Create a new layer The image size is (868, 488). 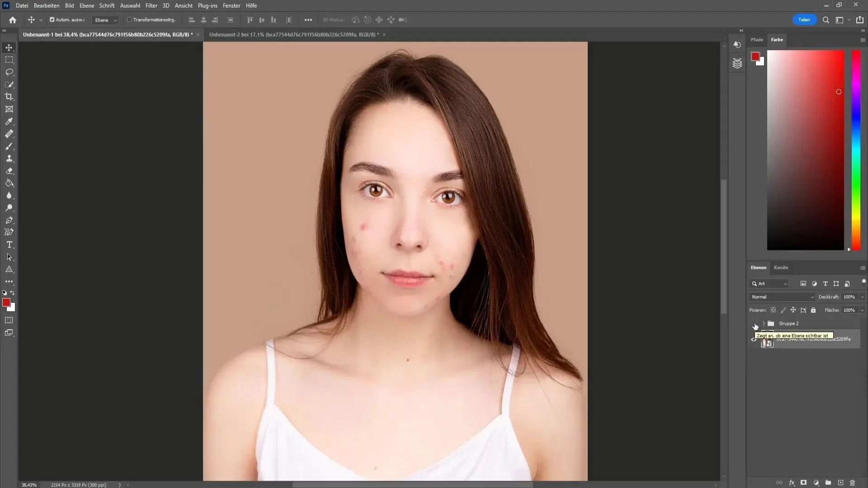[840, 483]
